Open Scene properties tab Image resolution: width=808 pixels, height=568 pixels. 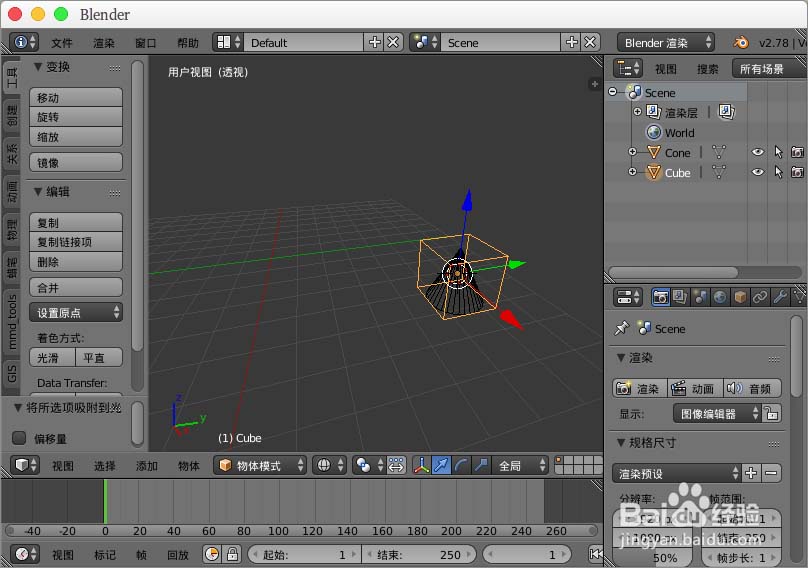700,297
